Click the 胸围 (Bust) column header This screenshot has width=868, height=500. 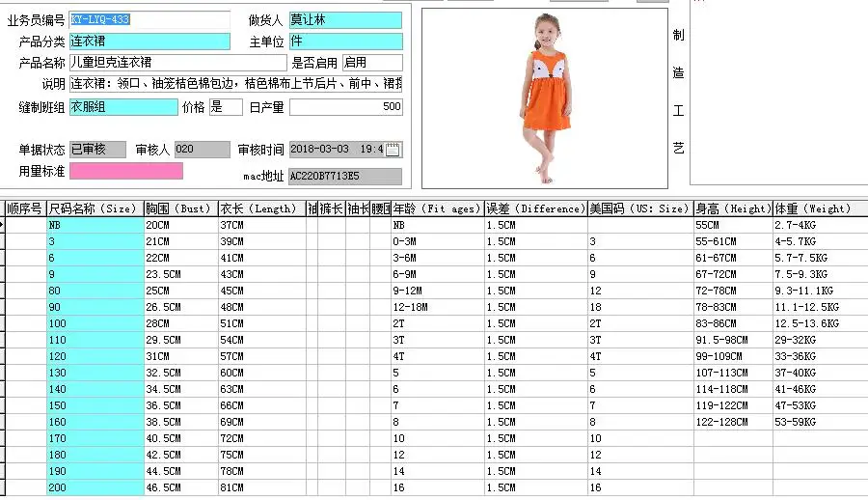[181, 209]
